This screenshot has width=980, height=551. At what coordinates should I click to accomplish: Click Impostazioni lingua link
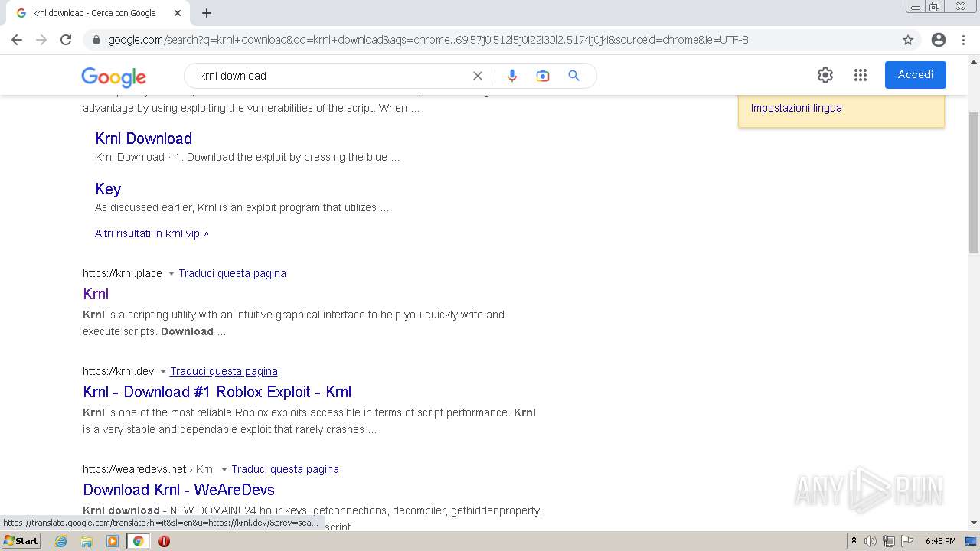pyautogui.click(x=796, y=108)
